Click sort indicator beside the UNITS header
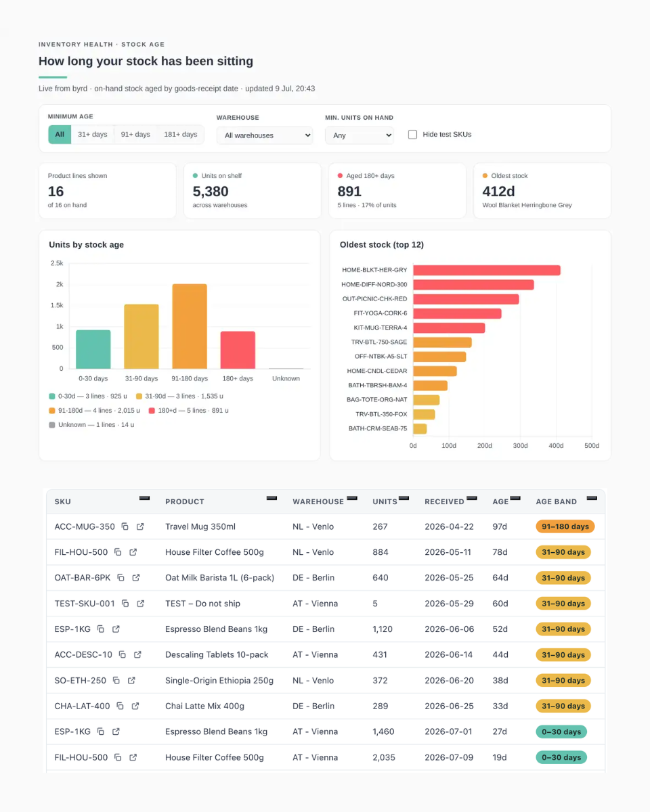This screenshot has width=650, height=812. point(404,498)
